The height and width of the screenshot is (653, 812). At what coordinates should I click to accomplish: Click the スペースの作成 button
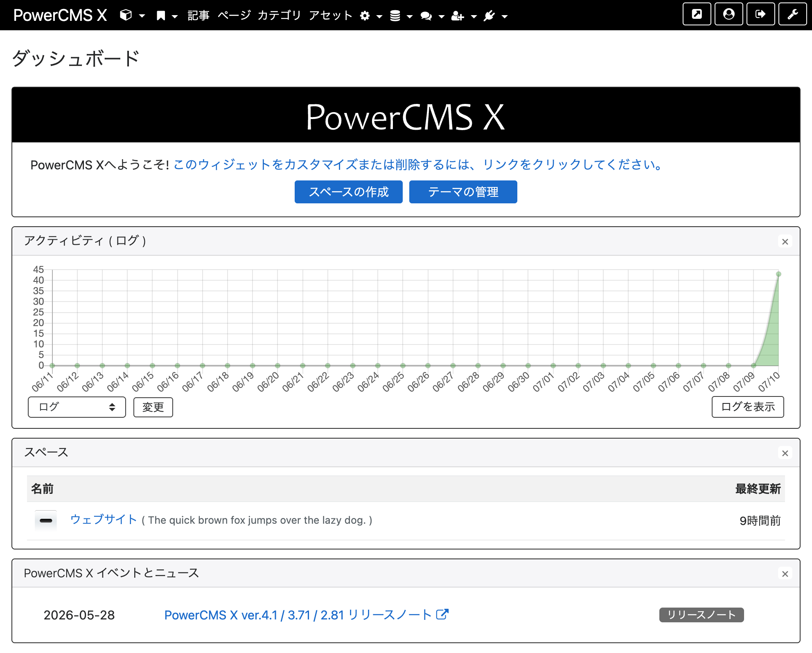click(349, 192)
